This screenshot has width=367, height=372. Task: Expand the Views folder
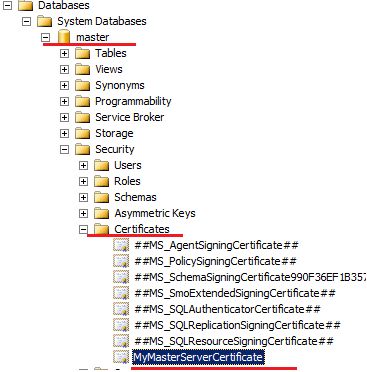(64, 69)
